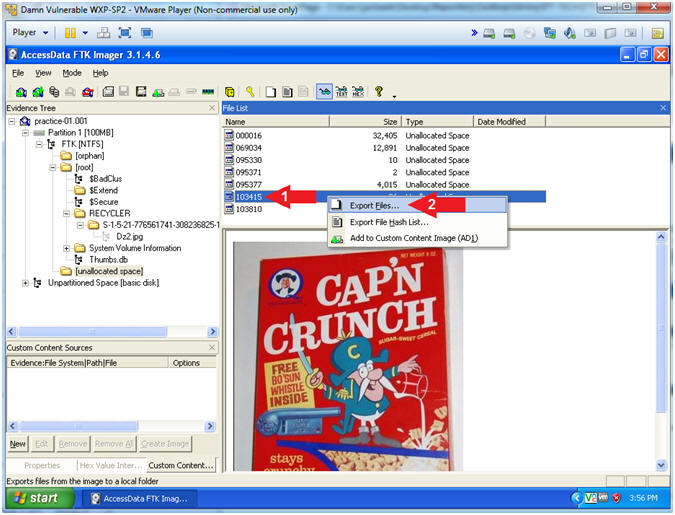
Task: Select file 103810 in File List
Action: pyautogui.click(x=249, y=209)
